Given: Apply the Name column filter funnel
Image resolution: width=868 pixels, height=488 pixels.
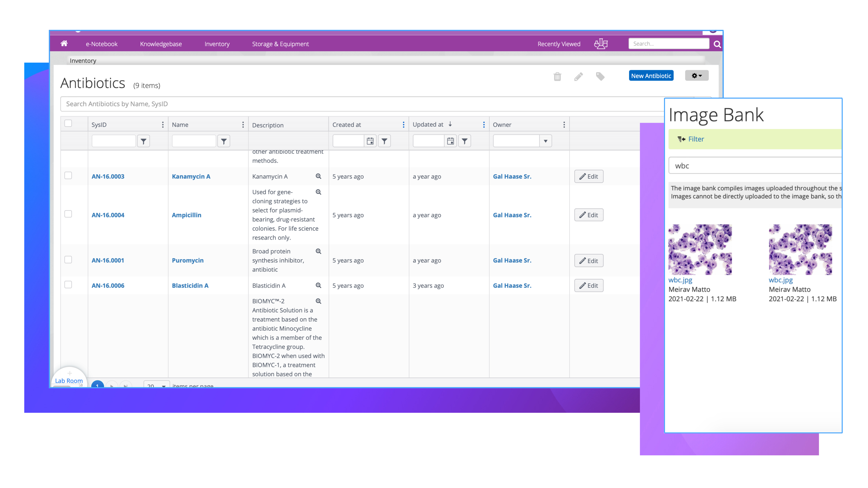Looking at the screenshot, I should coord(224,141).
